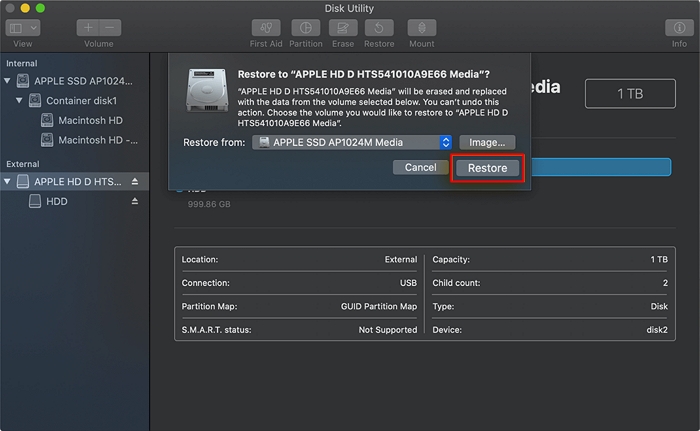Image resolution: width=700 pixels, height=431 pixels.
Task: Click the add volume plus button
Action: 88,28
